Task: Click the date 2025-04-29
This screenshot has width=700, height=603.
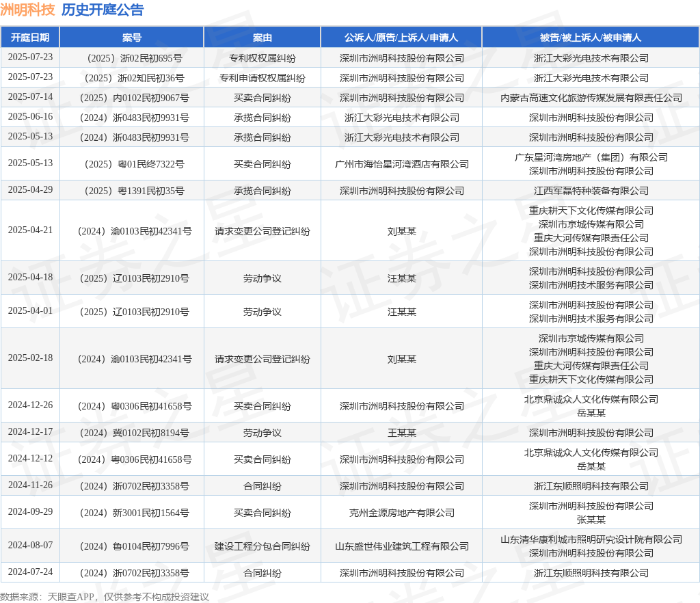Action: click(x=30, y=189)
